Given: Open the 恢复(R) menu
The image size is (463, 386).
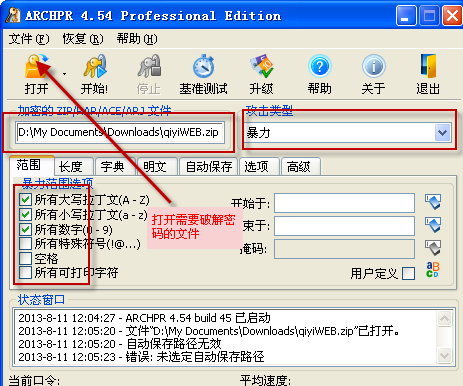Looking at the screenshot, I should (x=83, y=39).
